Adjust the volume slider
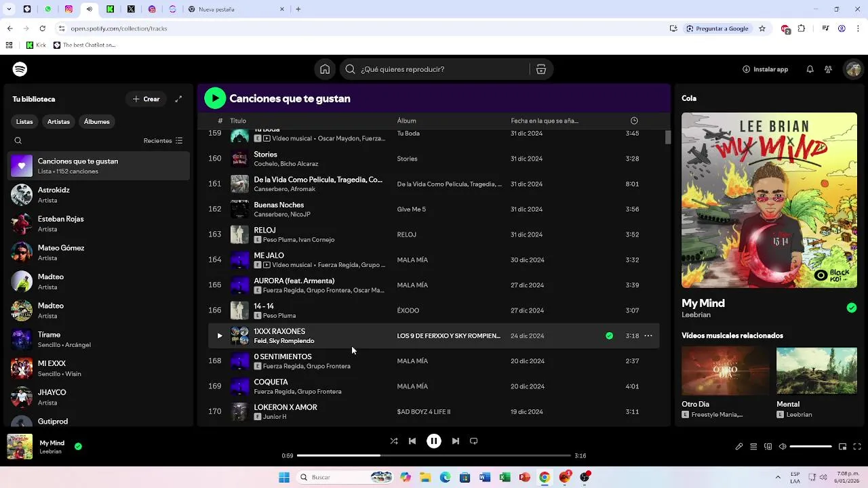This screenshot has width=868, height=488. point(811,447)
